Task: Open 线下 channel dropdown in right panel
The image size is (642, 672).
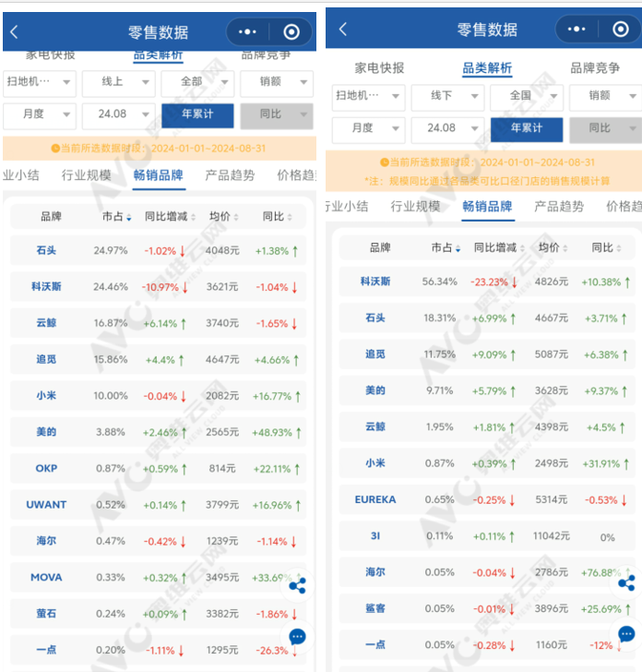Action: click(447, 96)
